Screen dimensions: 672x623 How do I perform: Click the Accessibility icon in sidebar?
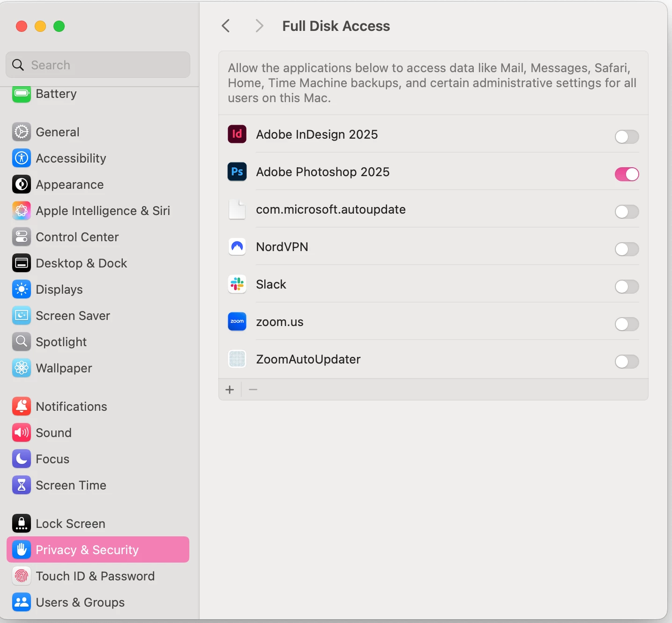pyautogui.click(x=22, y=158)
